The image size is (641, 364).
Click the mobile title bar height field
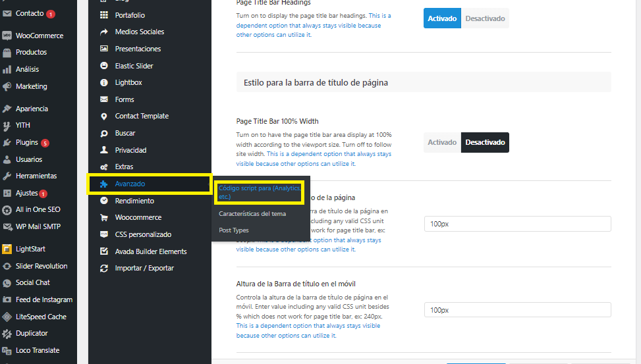[517, 310]
